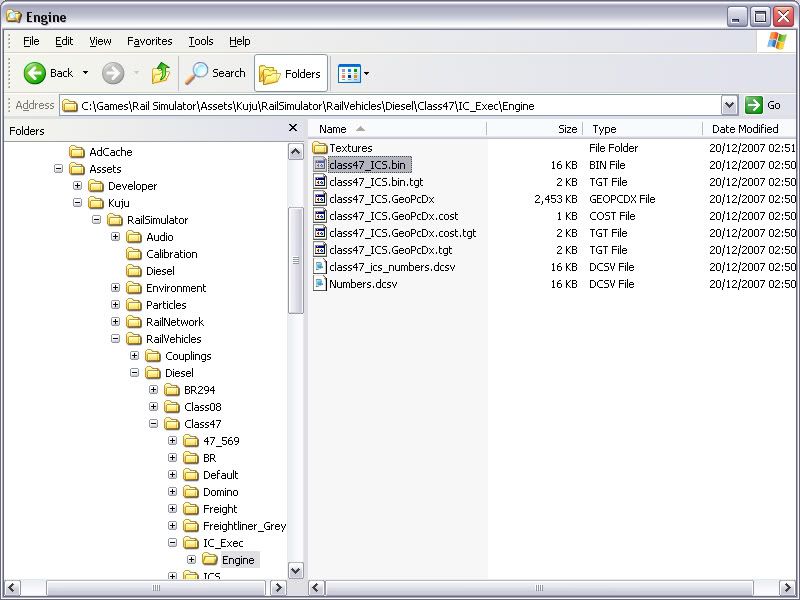Click the RailVehicles folder icon in tree

point(134,339)
